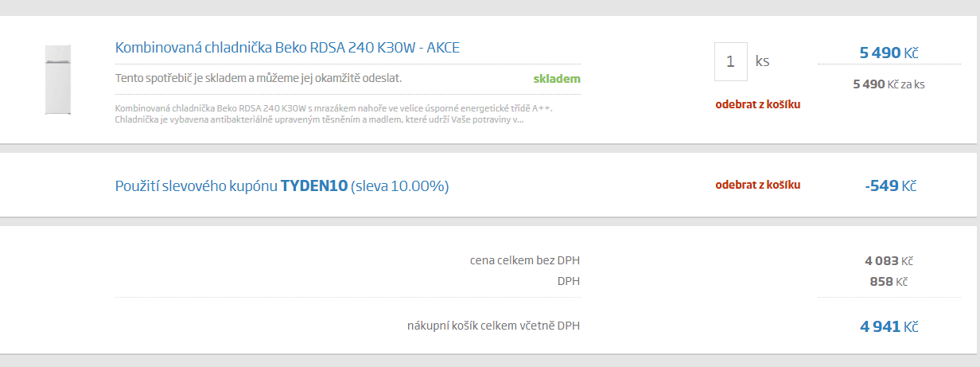Remove the Beko refrigerator from cart

pos(757,104)
